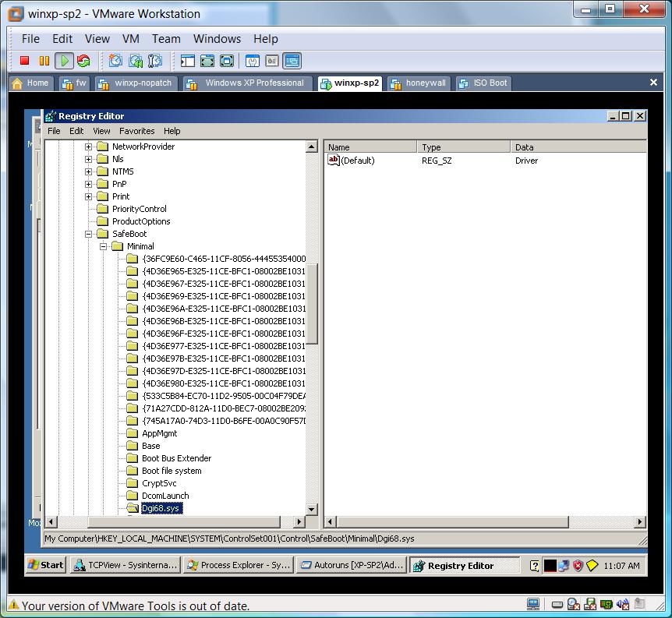Switch to the winxp-nopatch VM tab

[x=136, y=83]
